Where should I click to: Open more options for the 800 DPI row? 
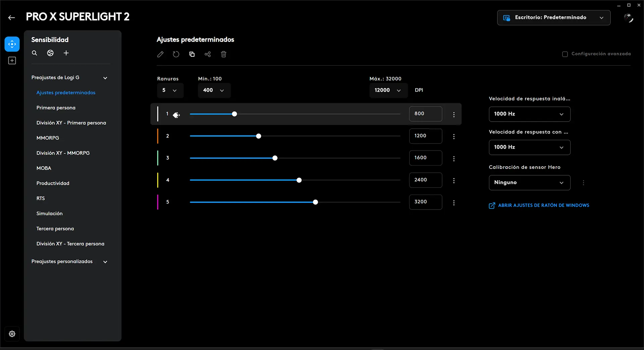coord(454,115)
